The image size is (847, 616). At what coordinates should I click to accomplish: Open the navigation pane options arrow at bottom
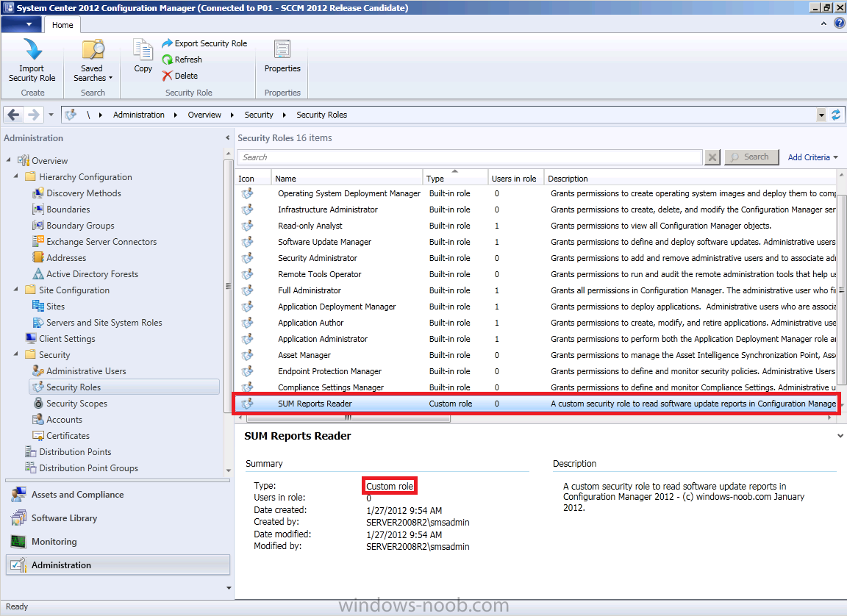click(x=229, y=588)
